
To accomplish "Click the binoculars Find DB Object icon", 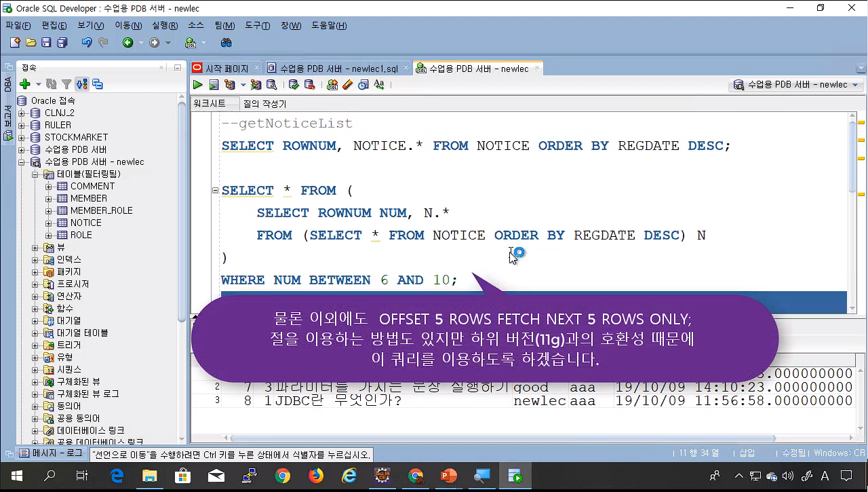I will coord(226,43).
